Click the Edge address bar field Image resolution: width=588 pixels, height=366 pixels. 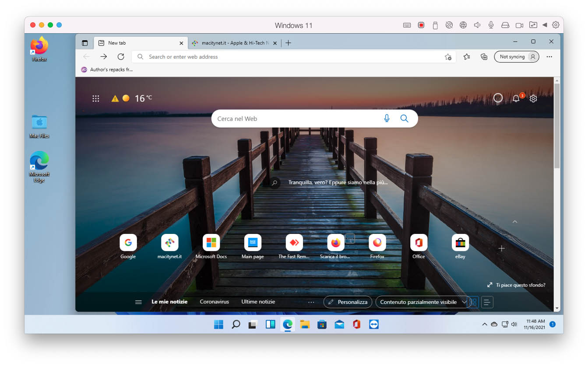click(x=294, y=57)
